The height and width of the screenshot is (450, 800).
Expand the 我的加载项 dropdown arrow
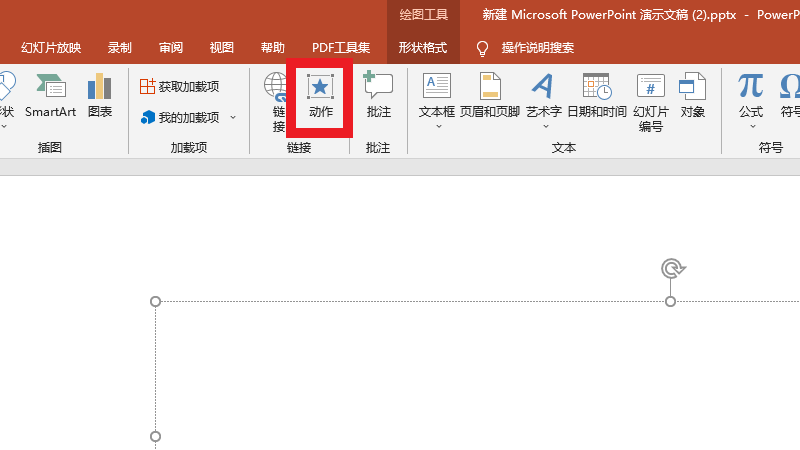tap(233, 118)
